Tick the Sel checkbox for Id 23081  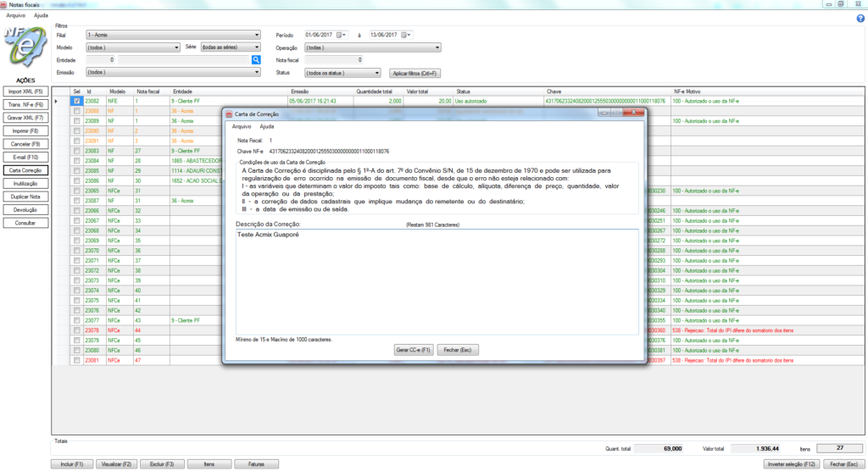click(x=76, y=361)
